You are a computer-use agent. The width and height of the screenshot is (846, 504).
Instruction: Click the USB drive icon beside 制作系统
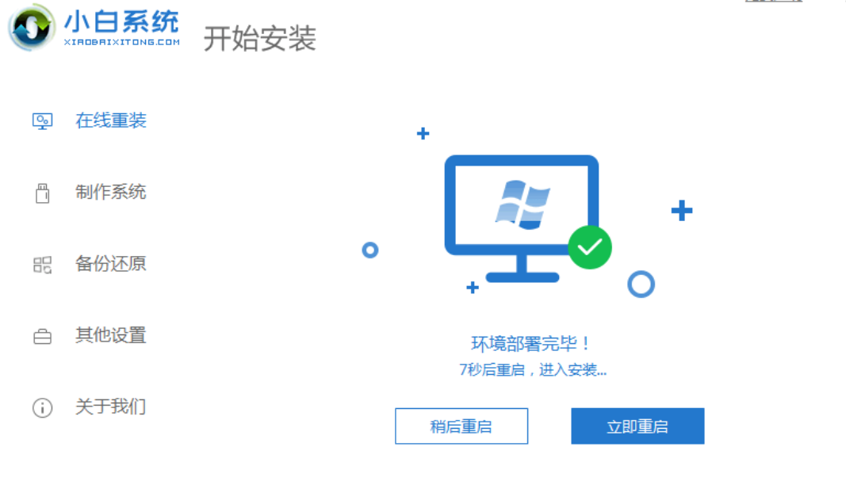click(42, 193)
